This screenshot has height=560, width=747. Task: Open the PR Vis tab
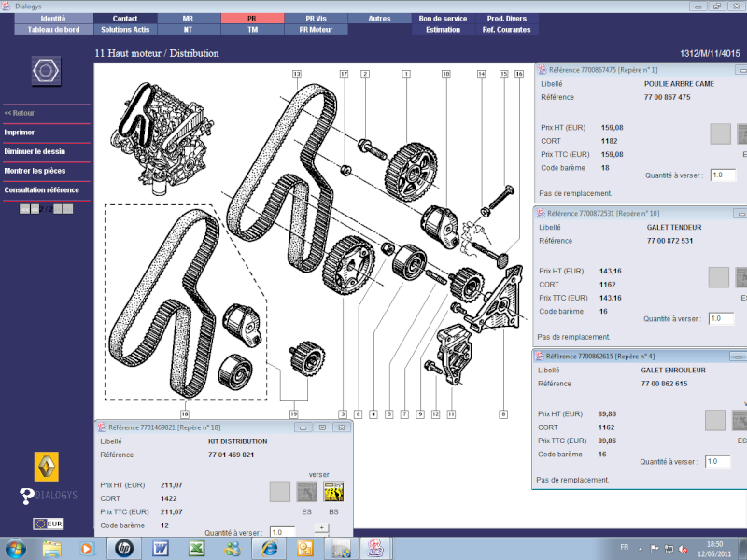[x=317, y=19]
